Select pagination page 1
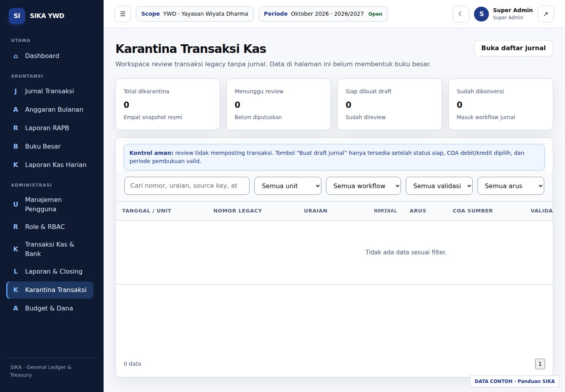 click(540, 364)
